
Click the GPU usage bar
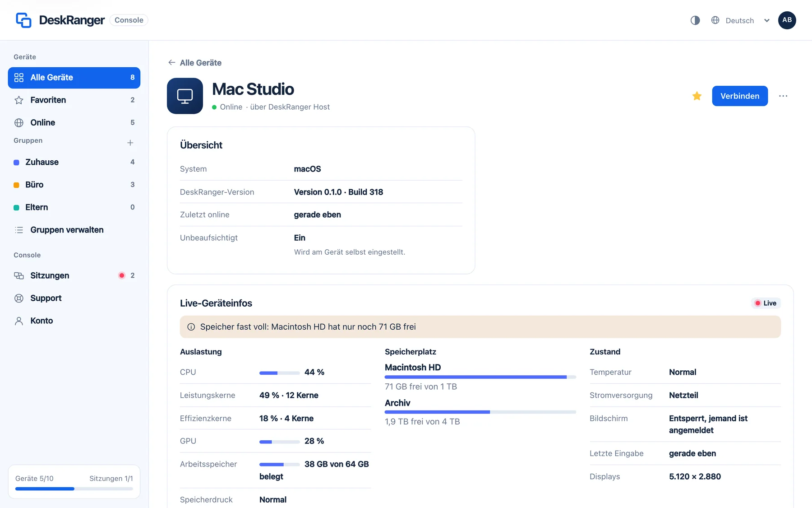pos(280,442)
